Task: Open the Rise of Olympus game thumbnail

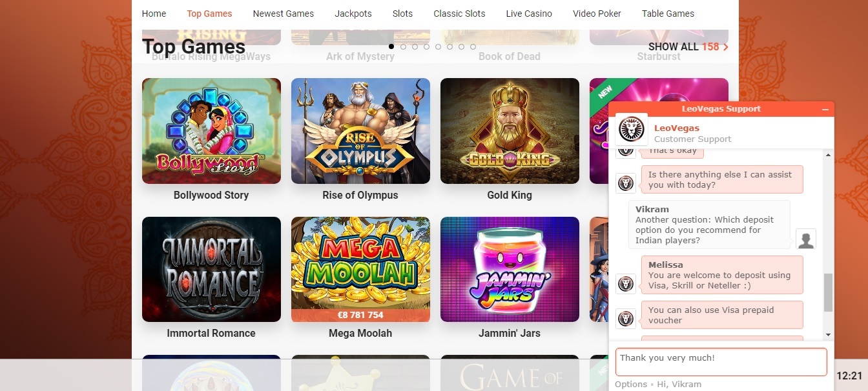Action: (x=360, y=131)
